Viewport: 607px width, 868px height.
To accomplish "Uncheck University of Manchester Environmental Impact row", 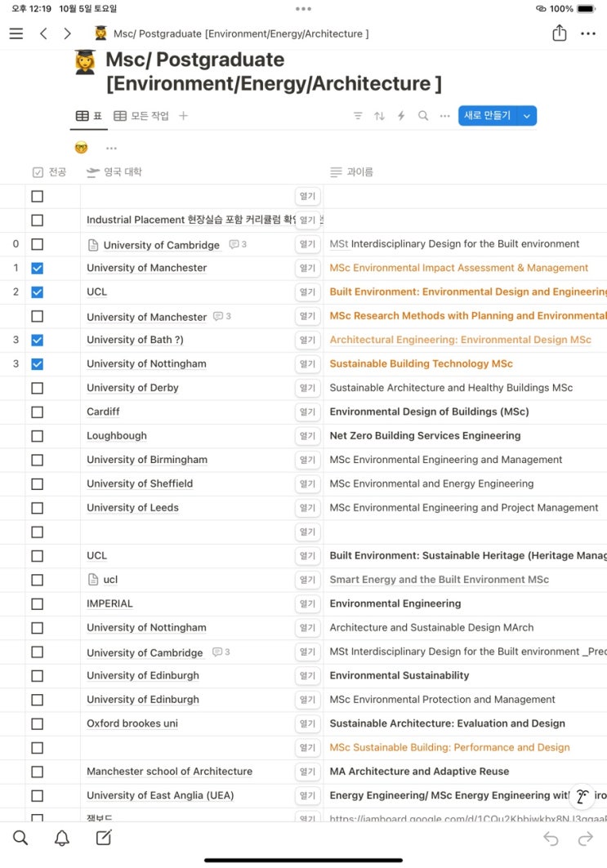I will [37, 268].
